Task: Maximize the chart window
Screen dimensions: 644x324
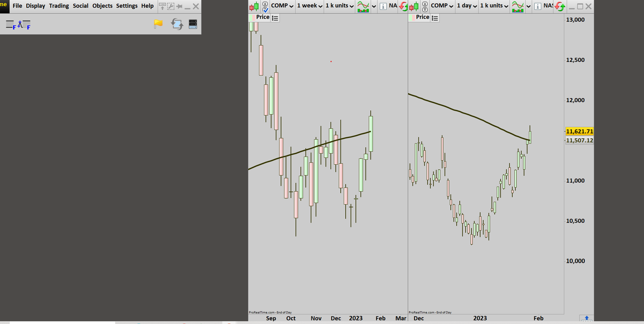Action: tap(580, 6)
